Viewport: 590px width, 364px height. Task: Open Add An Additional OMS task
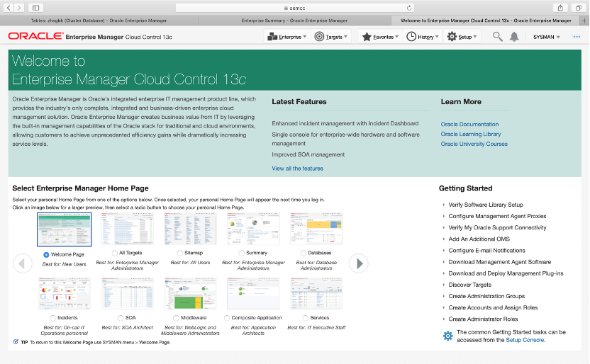pyautogui.click(x=479, y=239)
